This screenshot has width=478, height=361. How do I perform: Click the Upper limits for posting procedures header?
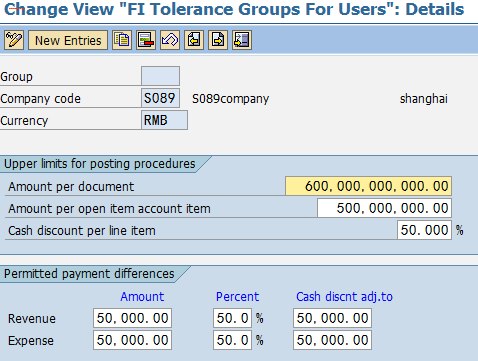click(99, 164)
